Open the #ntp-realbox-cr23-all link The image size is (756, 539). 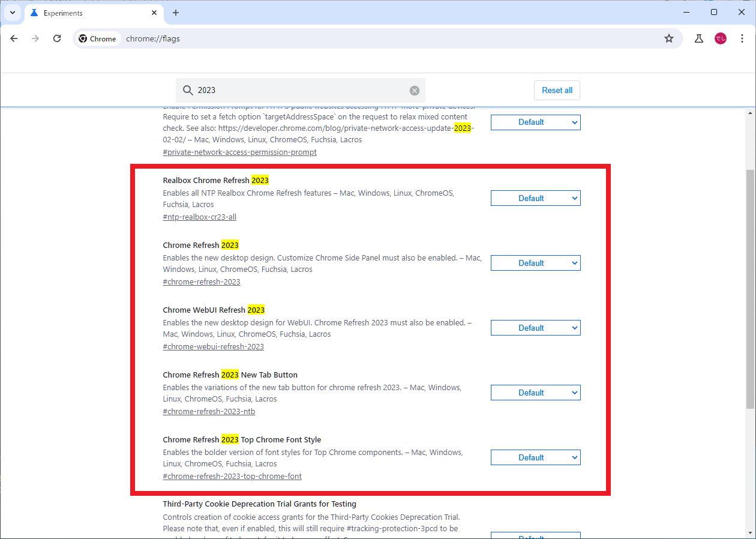200,217
